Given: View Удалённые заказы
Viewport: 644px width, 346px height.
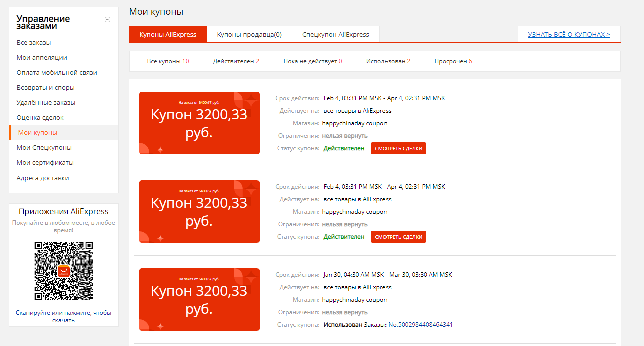Looking at the screenshot, I should pos(46,103).
